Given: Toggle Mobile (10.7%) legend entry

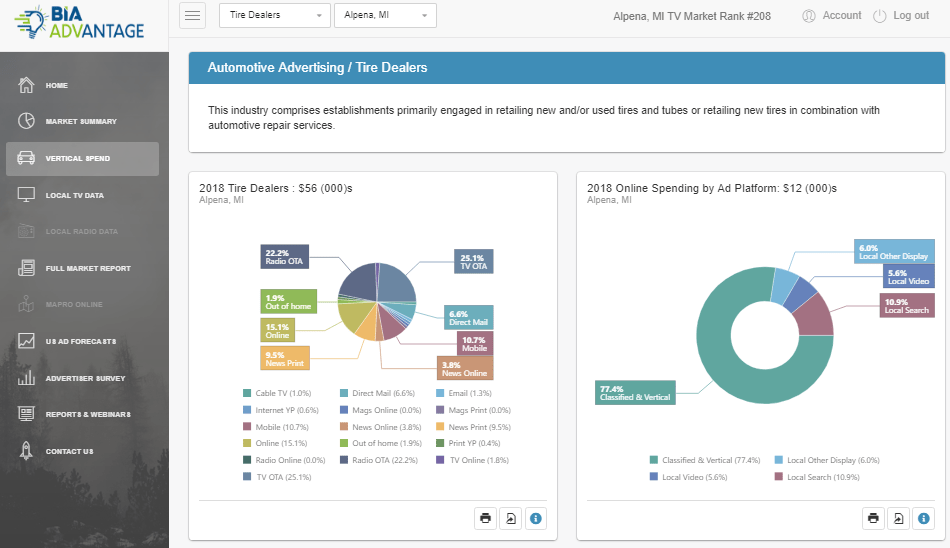Looking at the screenshot, I should [276, 427].
